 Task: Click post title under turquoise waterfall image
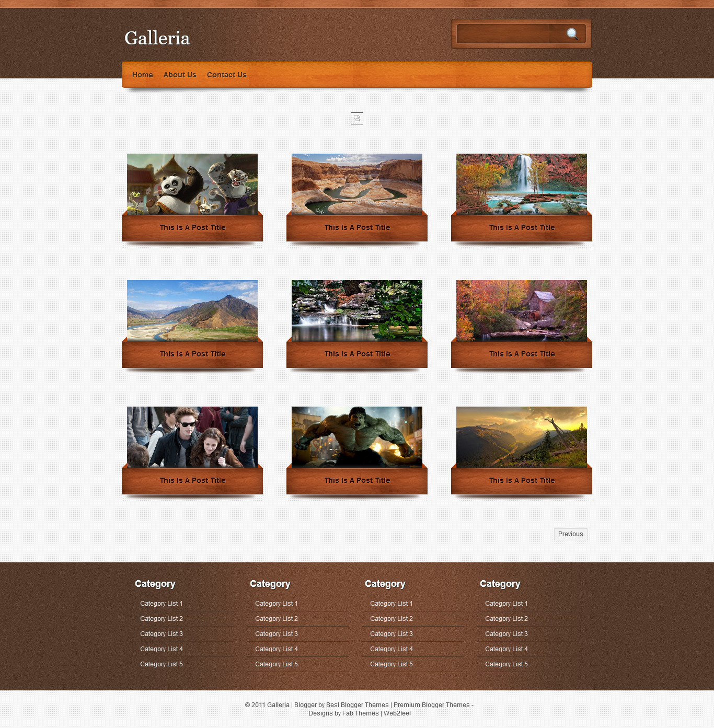click(522, 227)
